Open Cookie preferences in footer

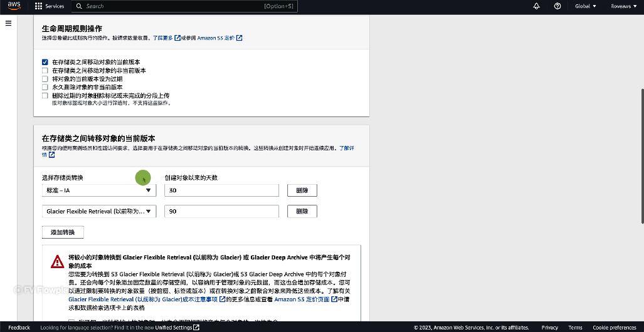coord(615,327)
